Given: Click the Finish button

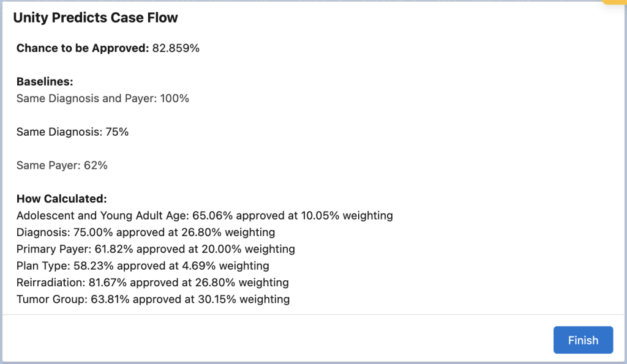Looking at the screenshot, I should [583, 340].
